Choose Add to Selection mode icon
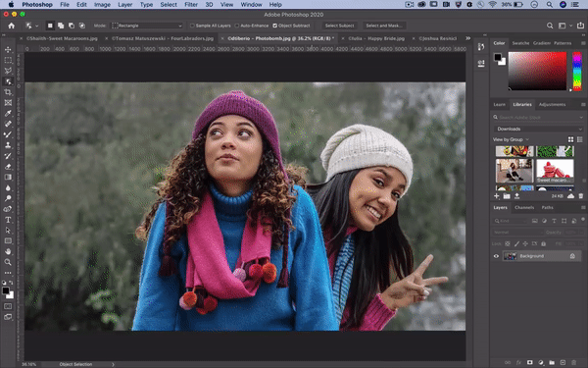This screenshot has height=368, width=588. pos(61,26)
